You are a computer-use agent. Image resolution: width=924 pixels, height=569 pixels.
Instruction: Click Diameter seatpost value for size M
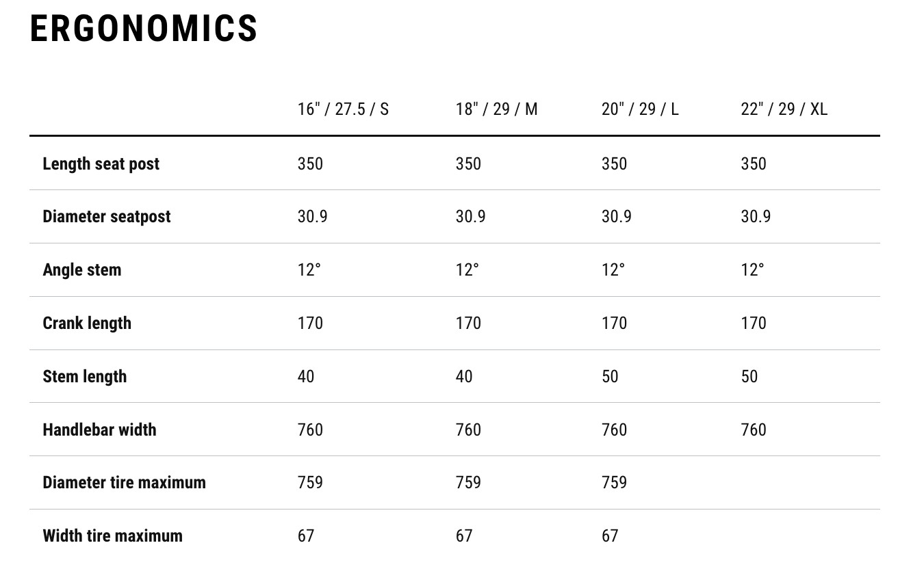(x=470, y=217)
